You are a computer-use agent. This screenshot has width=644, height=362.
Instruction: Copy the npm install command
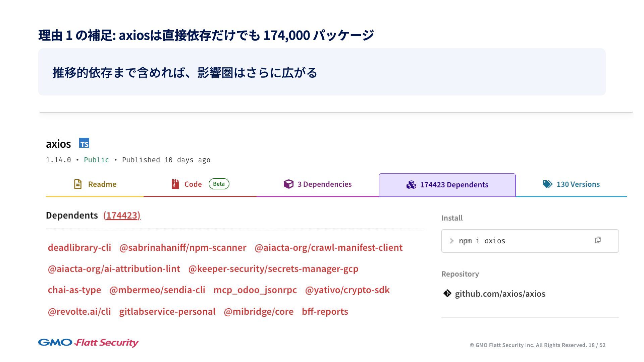pos(598,240)
